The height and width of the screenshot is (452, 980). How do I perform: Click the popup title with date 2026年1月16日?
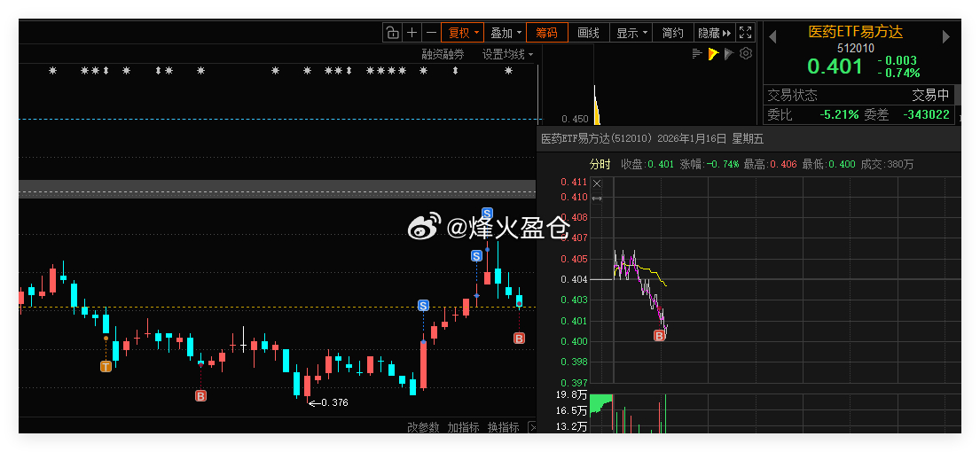coord(652,138)
